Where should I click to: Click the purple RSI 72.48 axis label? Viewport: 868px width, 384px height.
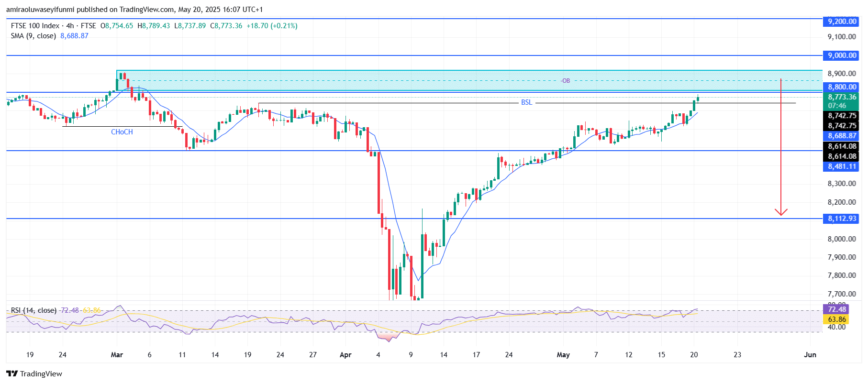[835, 309]
